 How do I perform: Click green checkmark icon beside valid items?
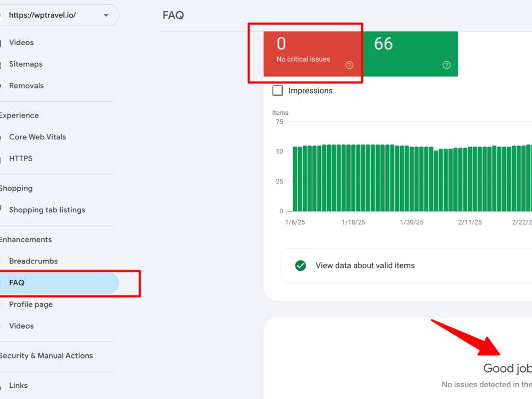pyautogui.click(x=300, y=265)
